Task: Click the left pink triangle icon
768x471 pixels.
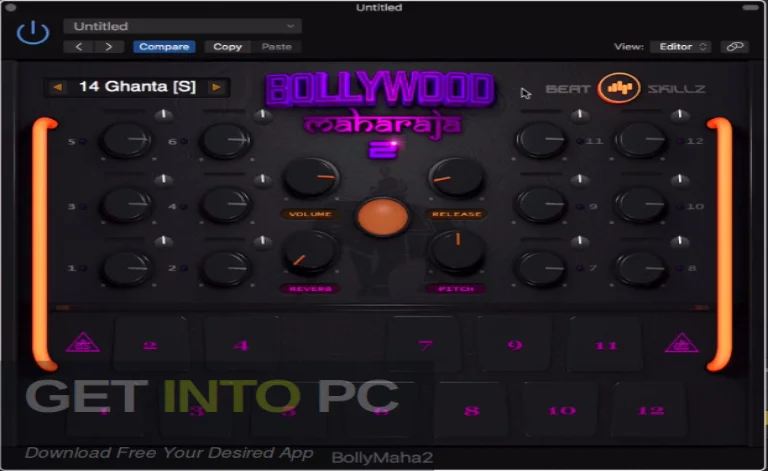Action: tap(83, 343)
